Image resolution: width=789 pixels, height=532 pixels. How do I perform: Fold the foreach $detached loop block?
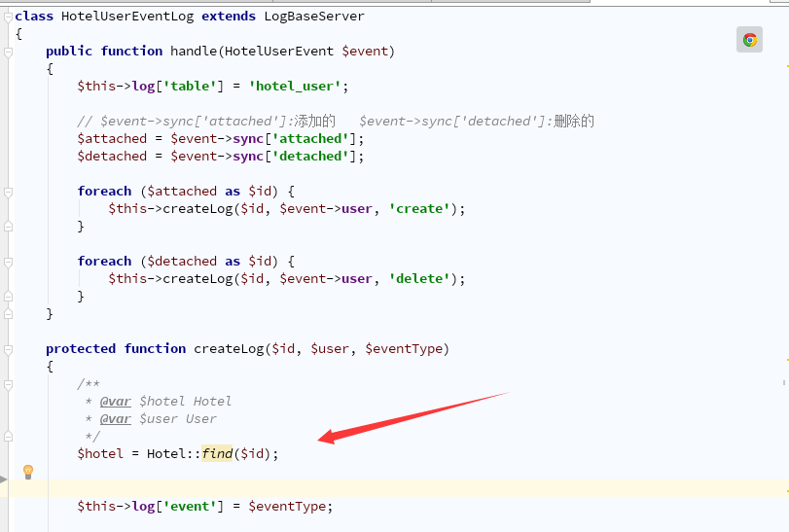[x=8, y=262]
